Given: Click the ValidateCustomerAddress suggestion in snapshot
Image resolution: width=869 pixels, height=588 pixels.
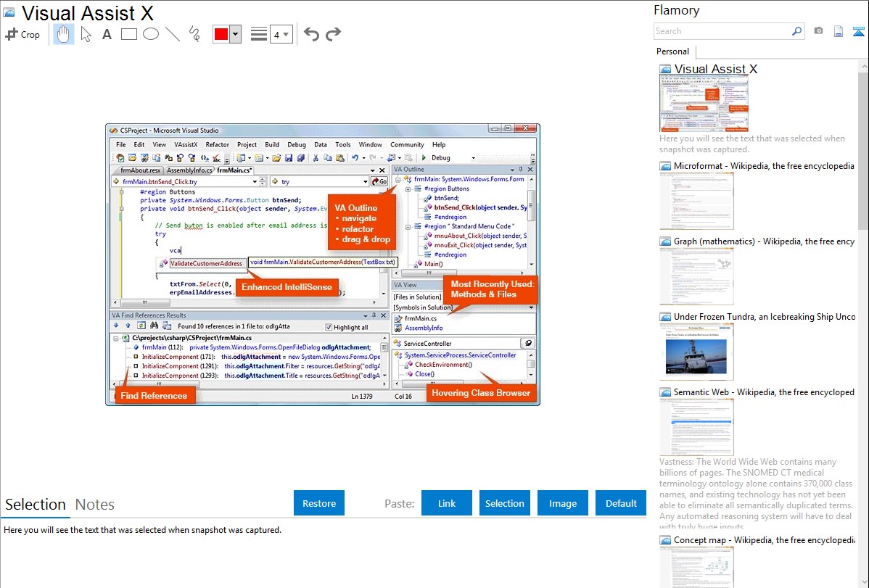Looking at the screenshot, I should [x=206, y=263].
